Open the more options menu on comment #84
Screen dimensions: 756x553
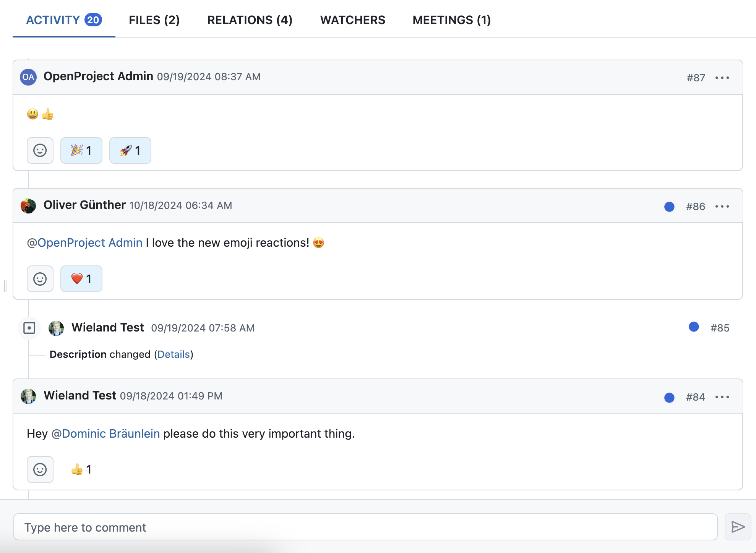point(722,397)
